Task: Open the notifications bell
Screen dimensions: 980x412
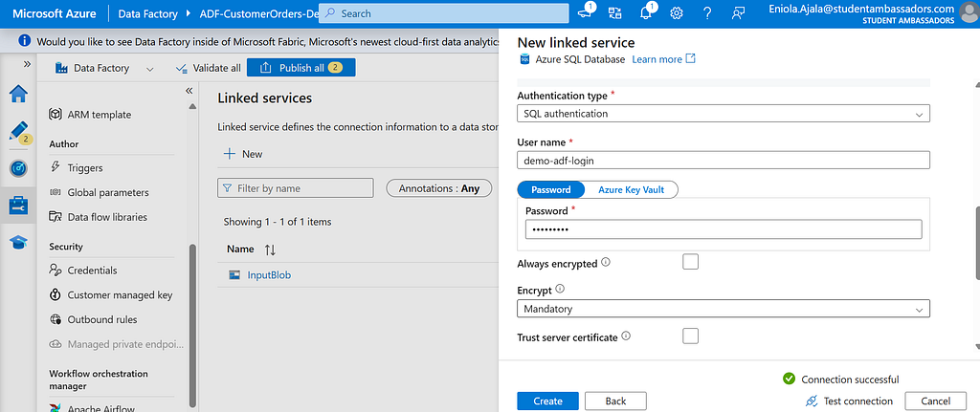Action: coord(646,12)
